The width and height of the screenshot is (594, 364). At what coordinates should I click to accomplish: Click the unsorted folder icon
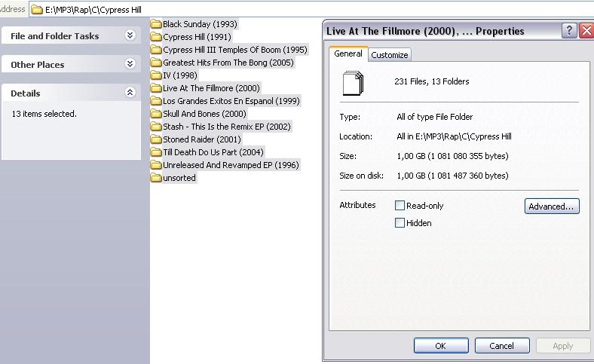156,178
